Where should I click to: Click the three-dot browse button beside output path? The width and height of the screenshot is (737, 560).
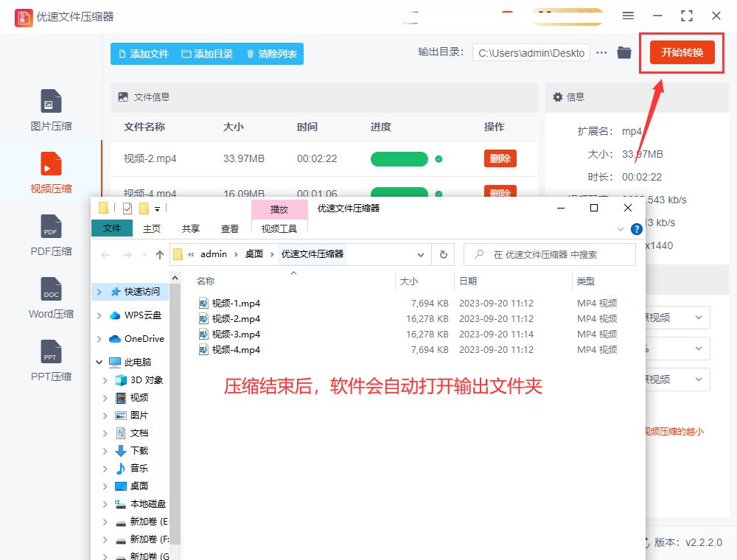pyautogui.click(x=601, y=52)
